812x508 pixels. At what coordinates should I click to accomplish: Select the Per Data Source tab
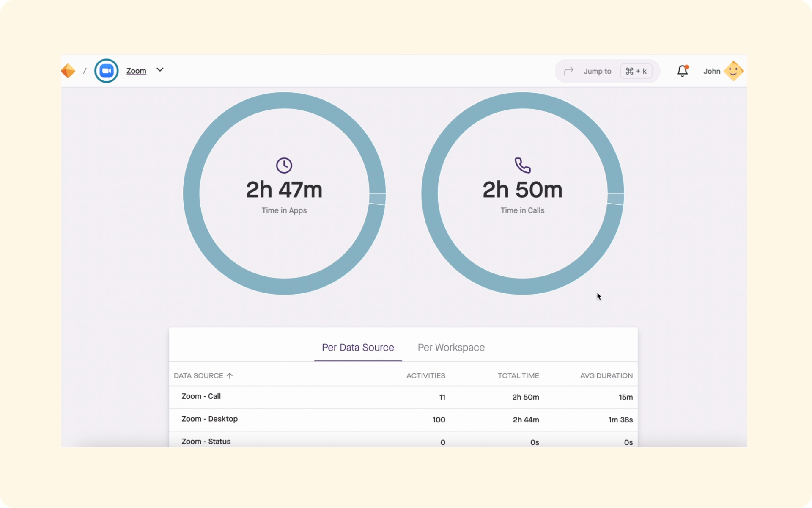(358, 348)
